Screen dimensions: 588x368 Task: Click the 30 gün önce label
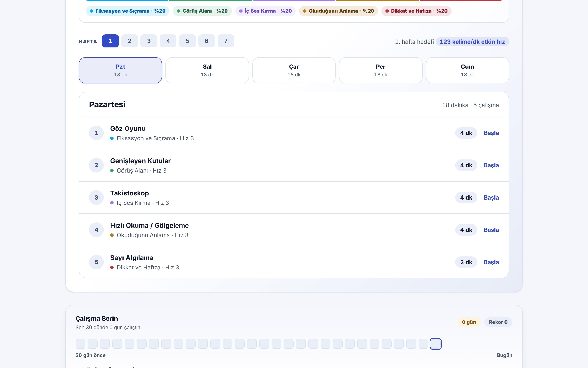[91, 355]
